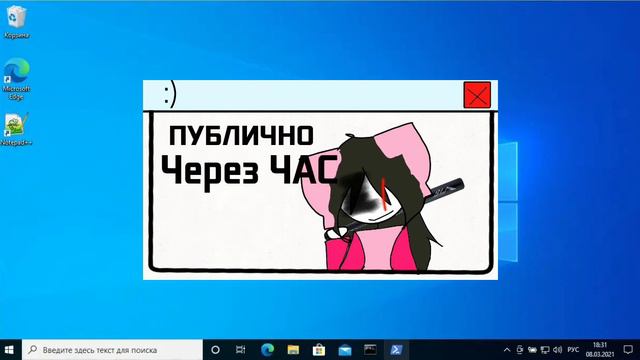640x360 pixels.
Task: Open the volume control tray icon
Action: pyautogui.click(x=558, y=350)
